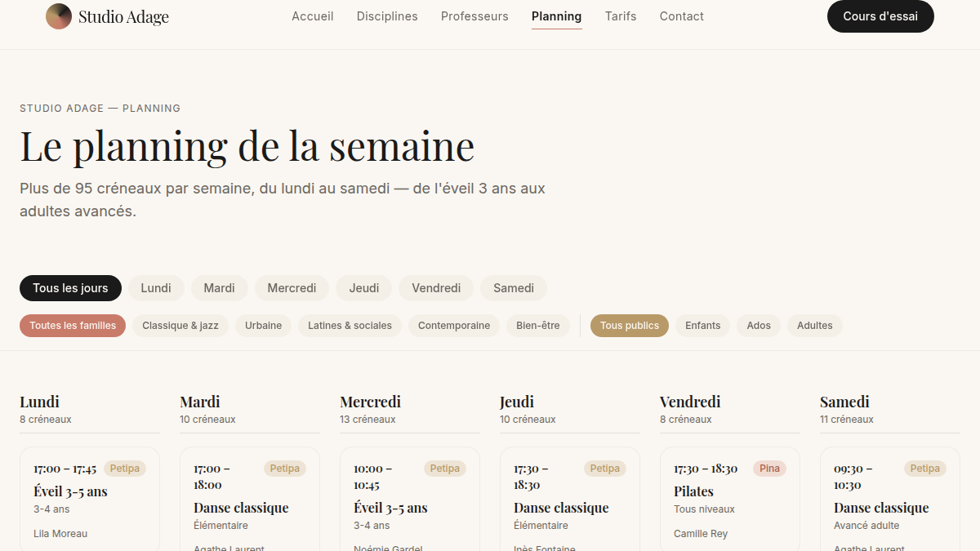Click the 'Tous niveaux' level text
Screen dimensions: 980x551
tap(704, 509)
